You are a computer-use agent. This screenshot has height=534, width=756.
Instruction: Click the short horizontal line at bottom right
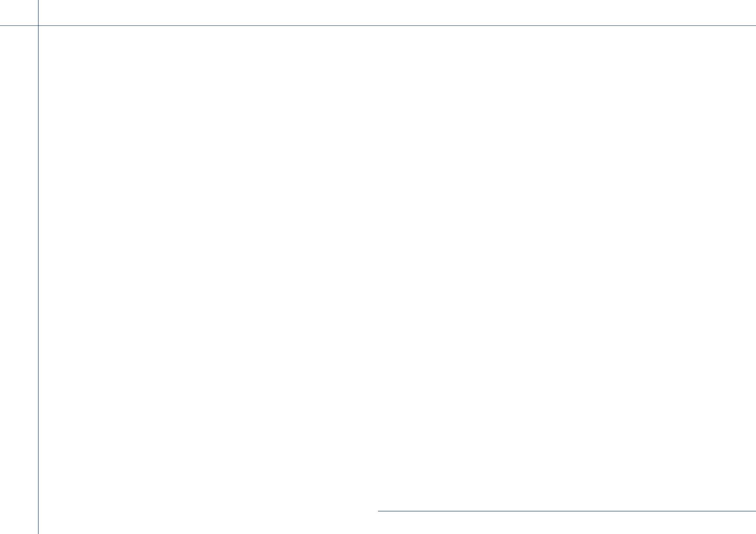pos(567,511)
